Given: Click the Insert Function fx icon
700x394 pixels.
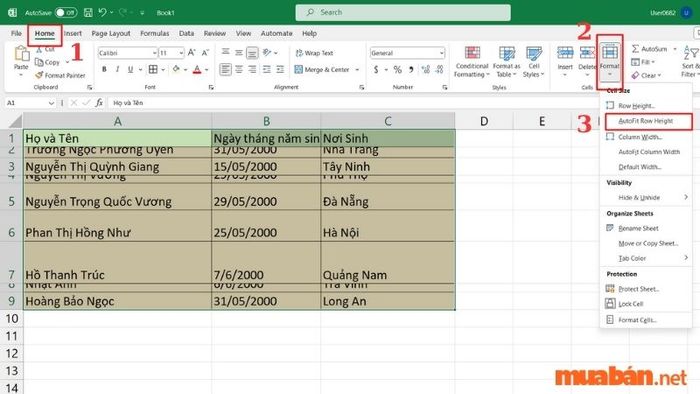Looking at the screenshot, I should (99, 103).
